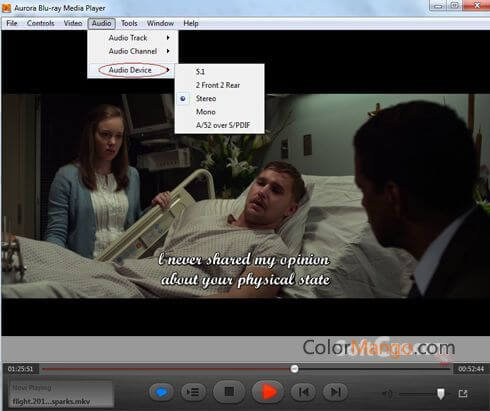This screenshot has width=490, height=411.
Task: Select 2 Front 2 Rear option
Action: [x=219, y=85]
